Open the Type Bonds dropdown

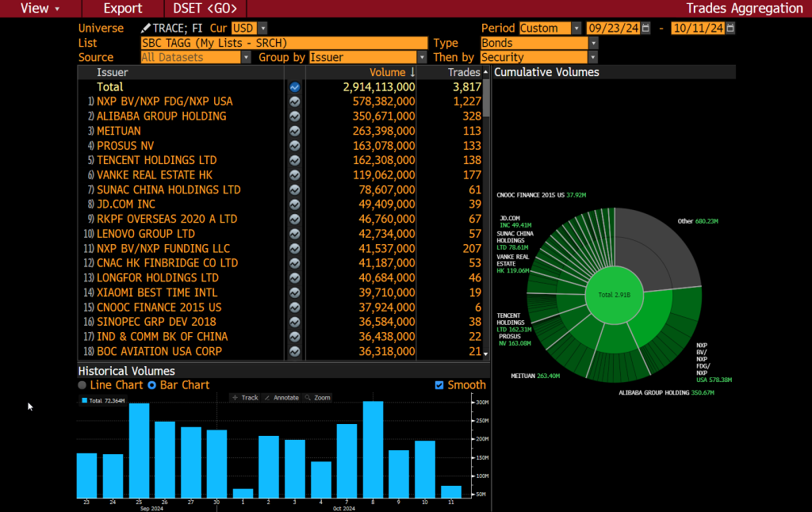click(x=593, y=43)
